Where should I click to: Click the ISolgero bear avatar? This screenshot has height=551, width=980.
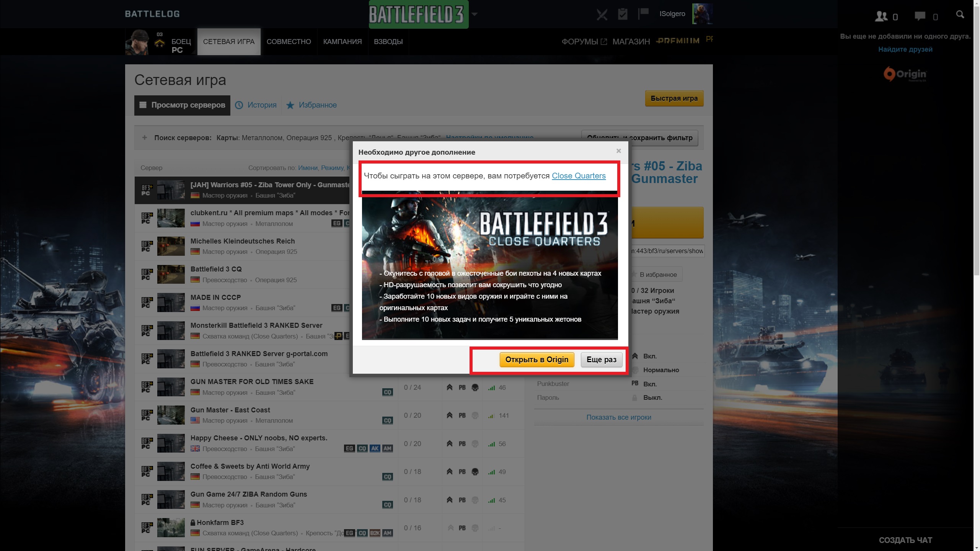click(702, 14)
